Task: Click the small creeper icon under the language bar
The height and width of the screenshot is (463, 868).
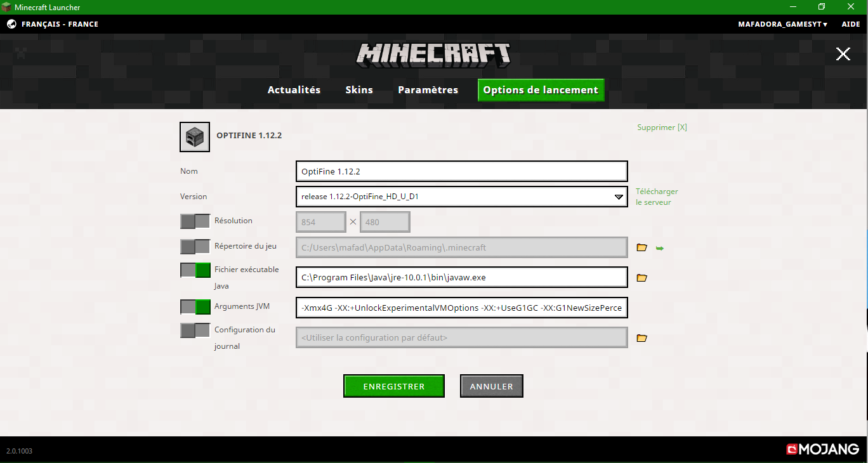Action: pyautogui.click(x=21, y=53)
